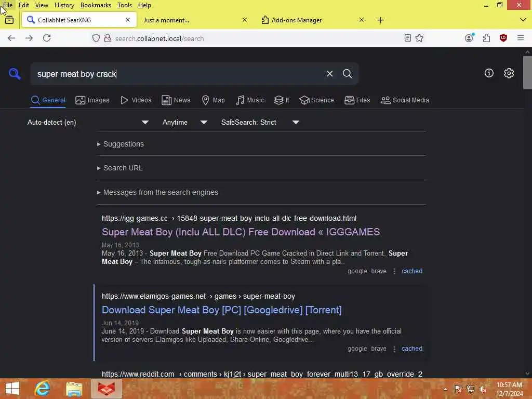Open the Firefox account icon
The height and width of the screenshot is (399, 532).
tap(469, 37)
